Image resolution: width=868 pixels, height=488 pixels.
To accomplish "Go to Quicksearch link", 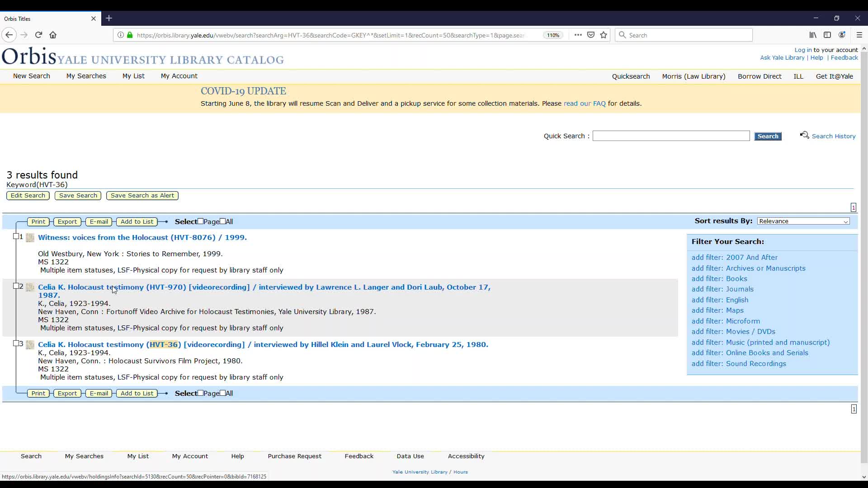I will coord(631,76).
